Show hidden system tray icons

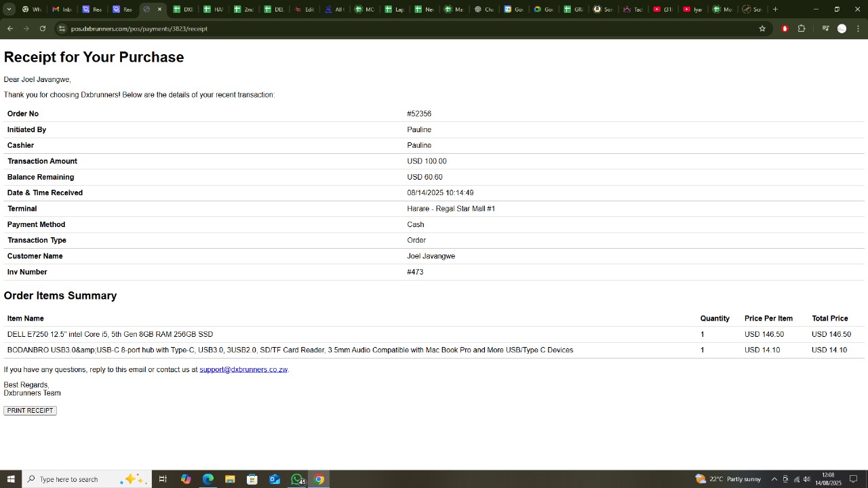[x=774, y=479]
